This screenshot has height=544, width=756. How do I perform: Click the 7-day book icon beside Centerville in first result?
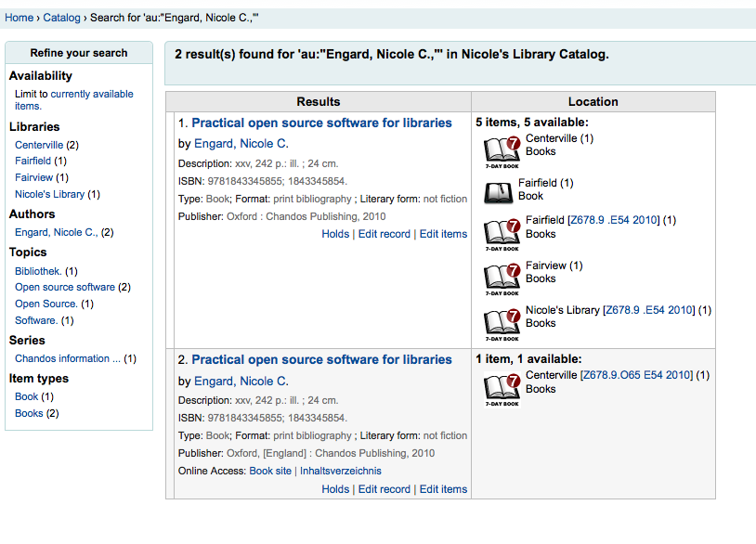(502, 149)
